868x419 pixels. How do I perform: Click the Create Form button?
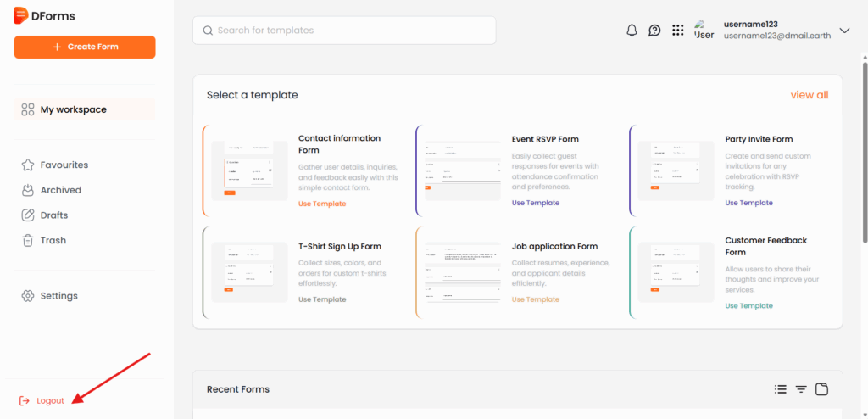point(85,47)
